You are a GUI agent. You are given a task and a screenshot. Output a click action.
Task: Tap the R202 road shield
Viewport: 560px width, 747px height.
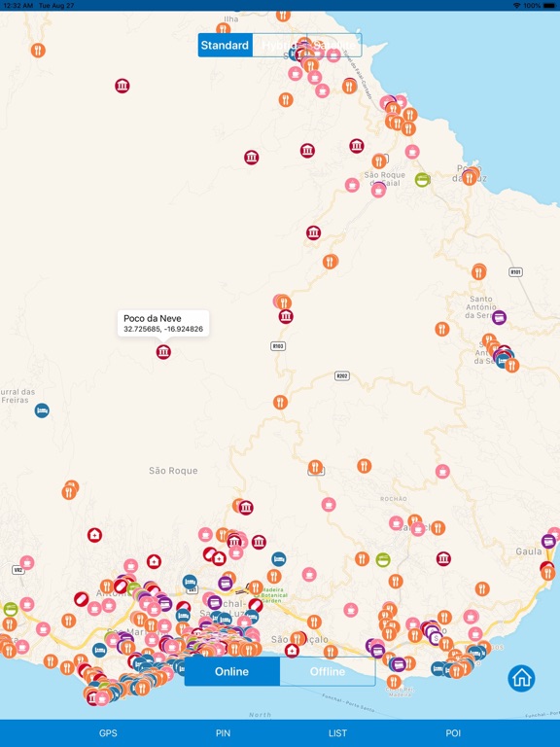(342, 375)
